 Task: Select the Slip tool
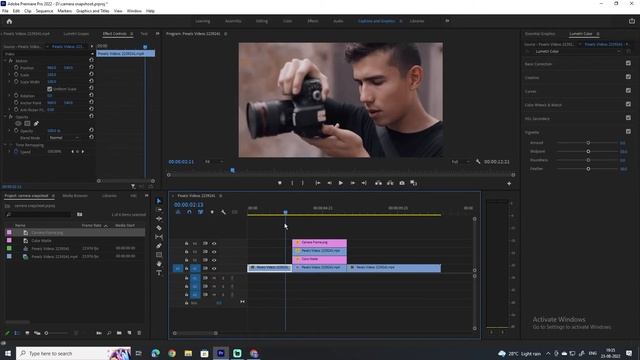tap(159, 237)
